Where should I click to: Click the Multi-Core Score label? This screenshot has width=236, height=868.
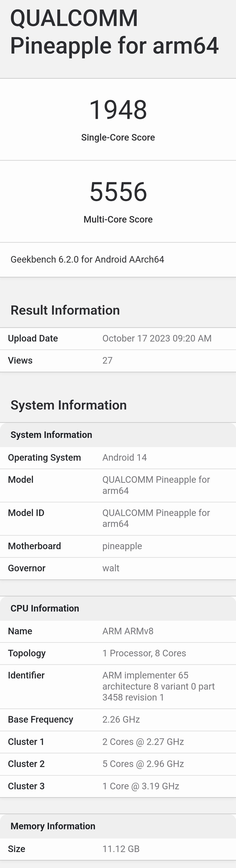click(x=118, y=219)
